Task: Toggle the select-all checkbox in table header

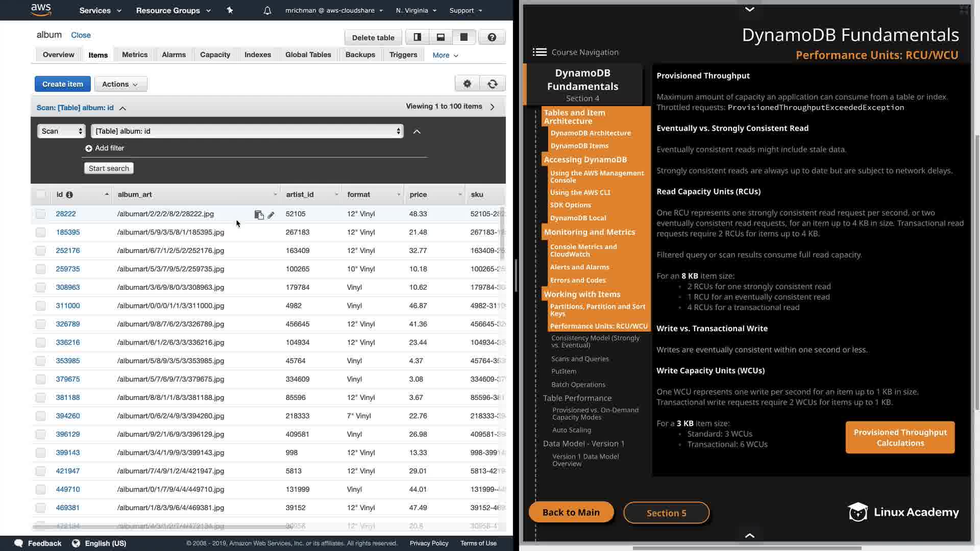Action: click(41, 194)
